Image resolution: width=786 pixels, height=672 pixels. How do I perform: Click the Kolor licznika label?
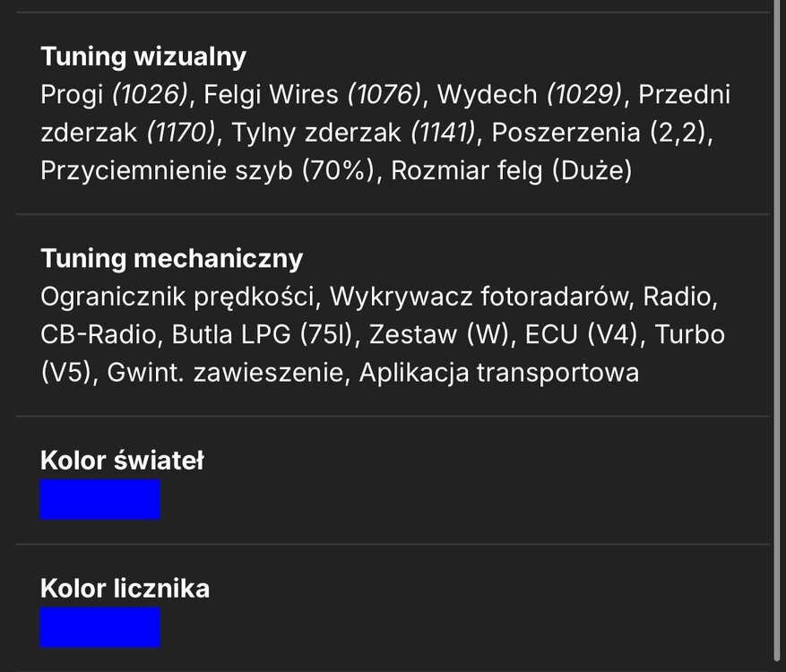tap(125, 589)
